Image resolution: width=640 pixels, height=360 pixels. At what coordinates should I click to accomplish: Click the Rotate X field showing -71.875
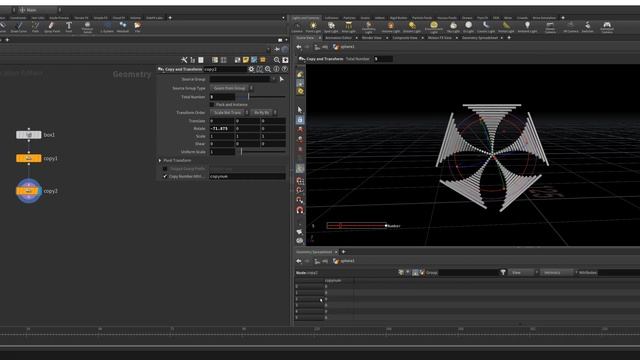[222, 129]
